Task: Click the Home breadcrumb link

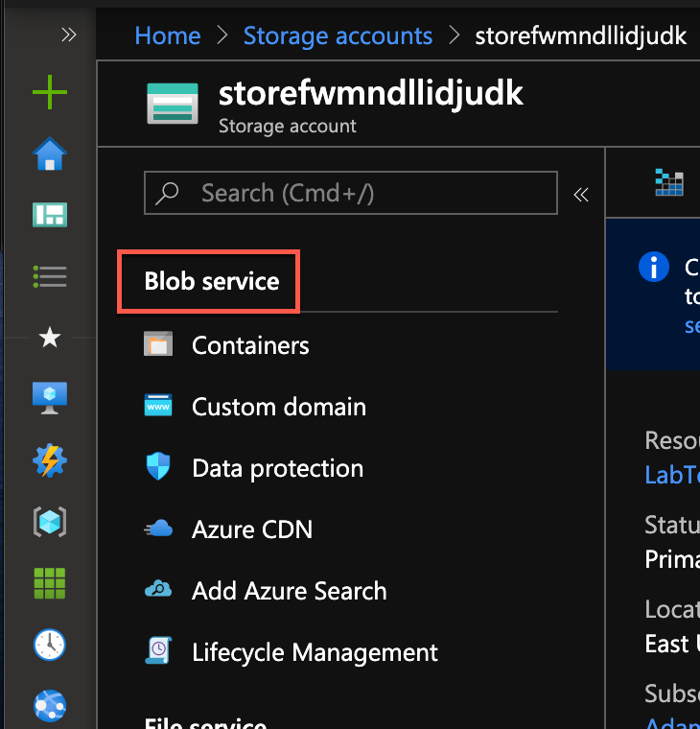Action: tap(168, 36)
